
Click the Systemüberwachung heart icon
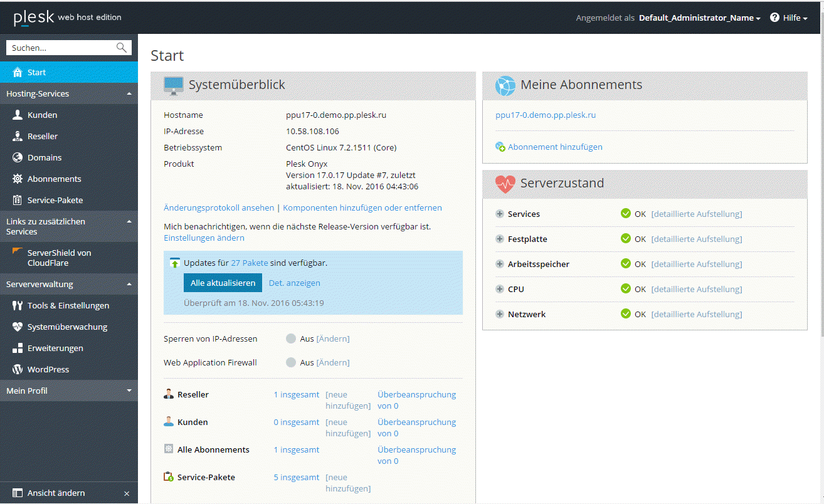click(18, 327)
